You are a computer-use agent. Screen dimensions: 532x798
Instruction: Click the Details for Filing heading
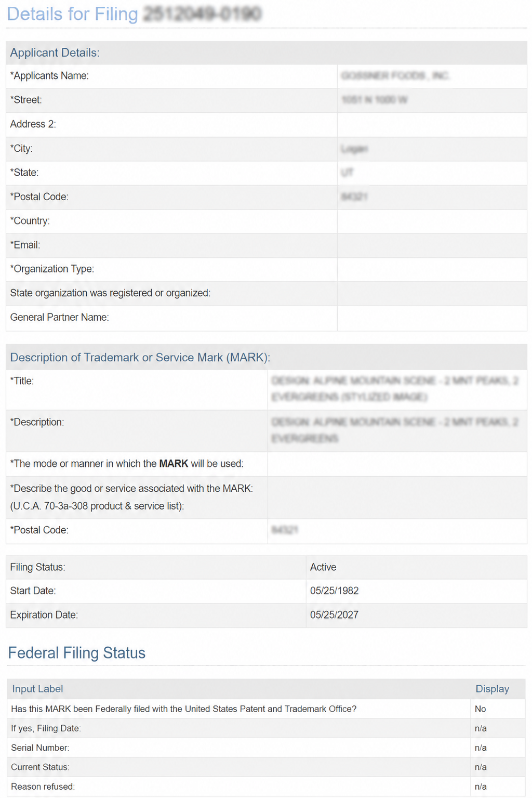click(134, 14)
